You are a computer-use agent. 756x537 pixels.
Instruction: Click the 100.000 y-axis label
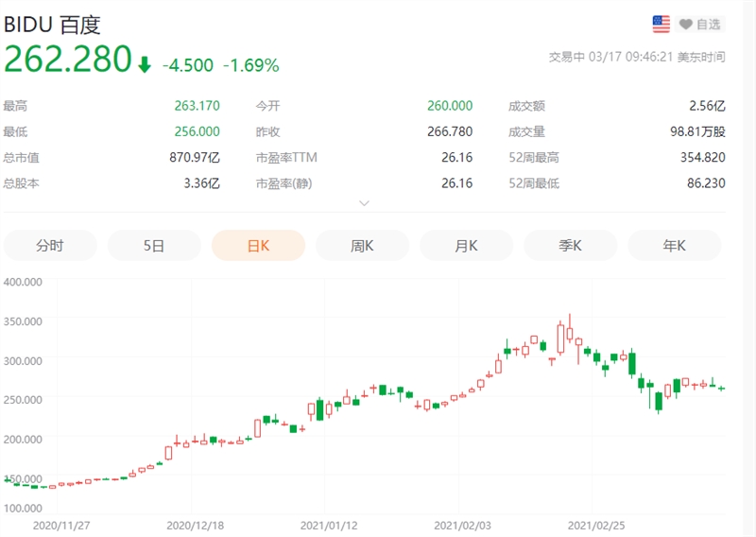pos(23,508)
